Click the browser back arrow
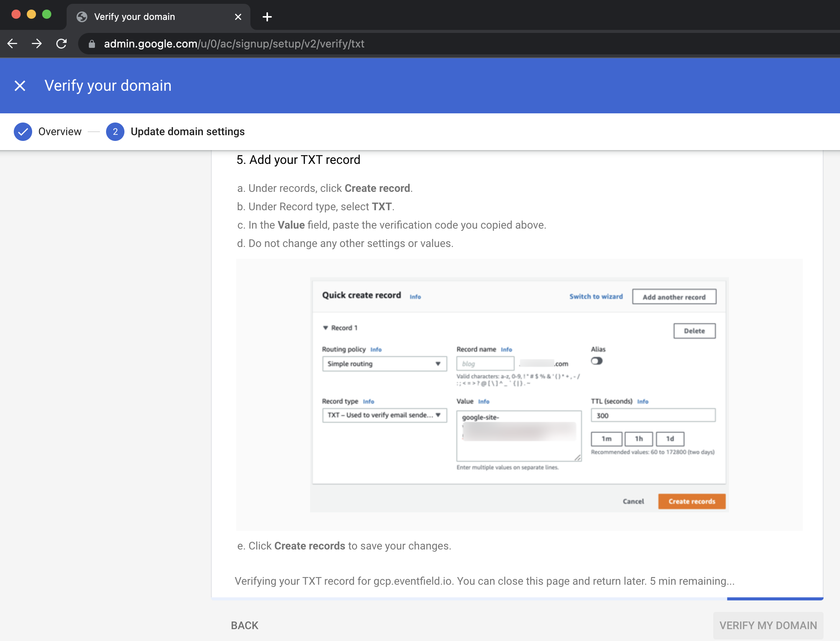 pos(12,44)
